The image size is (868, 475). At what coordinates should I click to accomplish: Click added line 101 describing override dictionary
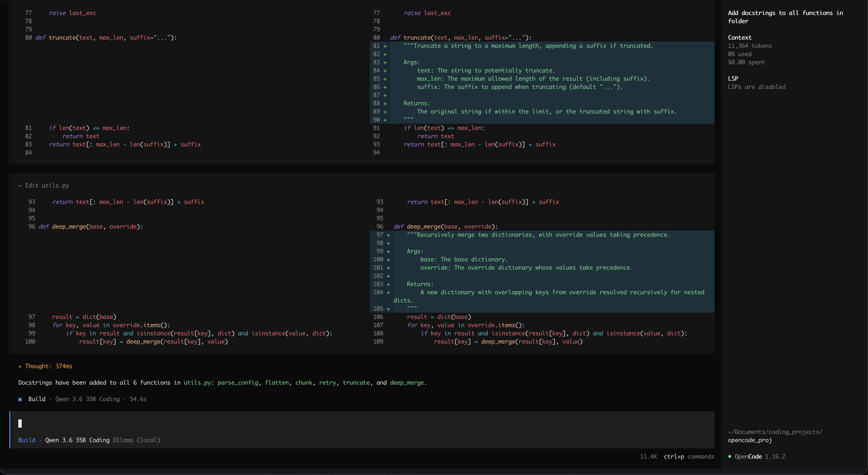(527, 267)
